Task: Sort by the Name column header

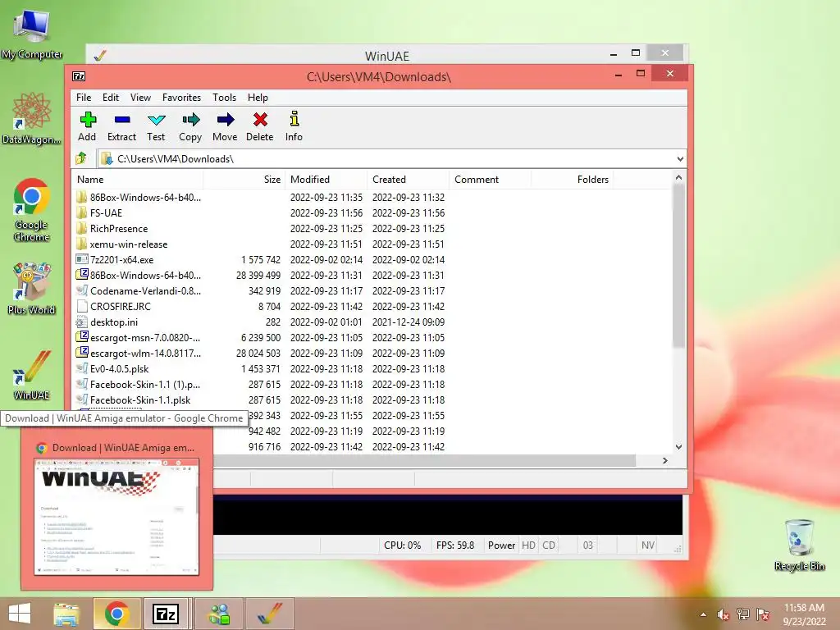Action: pyautogui.click(x=137, y=180)
